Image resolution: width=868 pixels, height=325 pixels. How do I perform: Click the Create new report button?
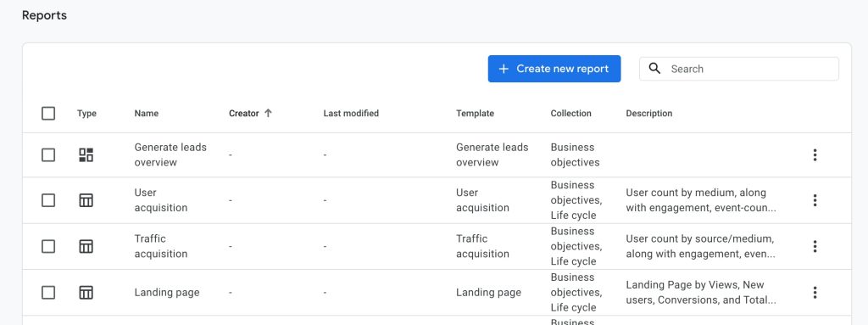click(x=554, y=69)
